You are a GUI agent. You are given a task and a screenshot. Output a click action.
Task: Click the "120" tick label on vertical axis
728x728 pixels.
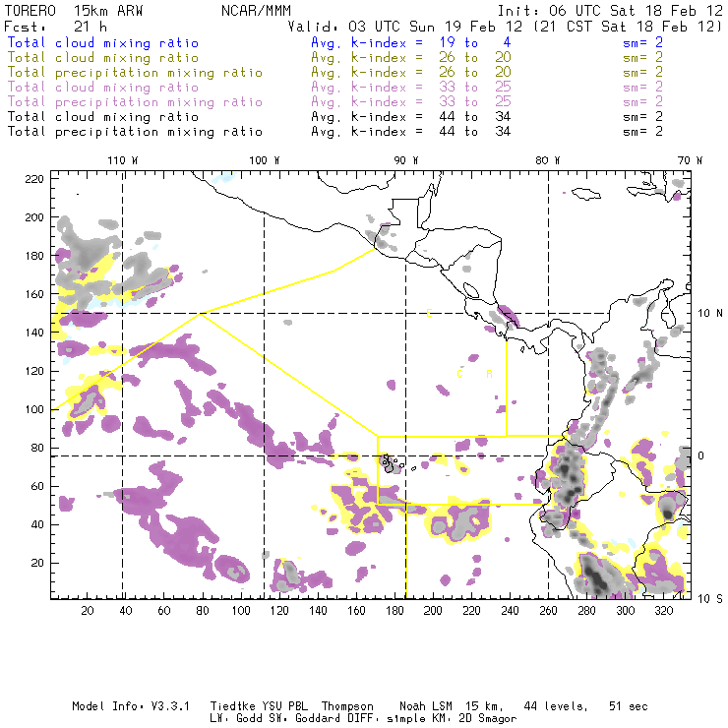coord(34,372)
